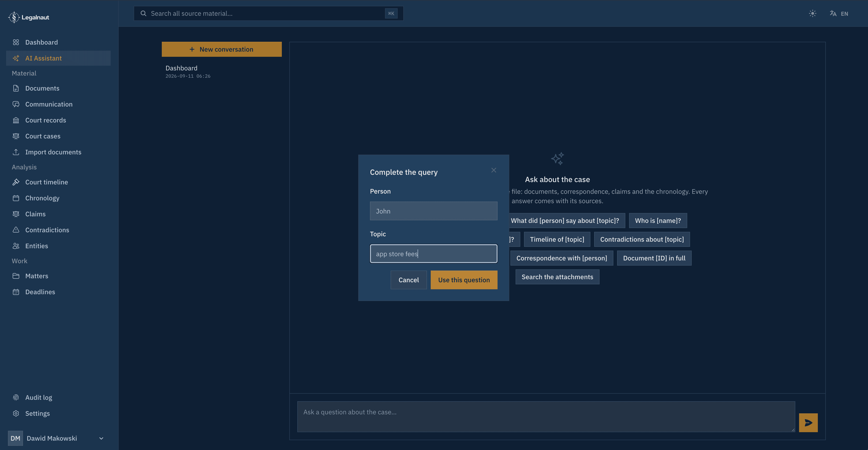Pick 'Document [ID] in full' template
Screen dimensions: 868x450
(654, 258)
